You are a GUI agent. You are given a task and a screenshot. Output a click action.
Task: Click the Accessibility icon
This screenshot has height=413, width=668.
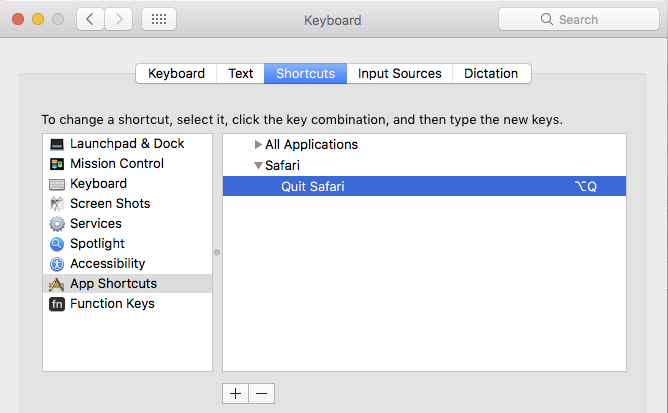[x=57, y=264]
